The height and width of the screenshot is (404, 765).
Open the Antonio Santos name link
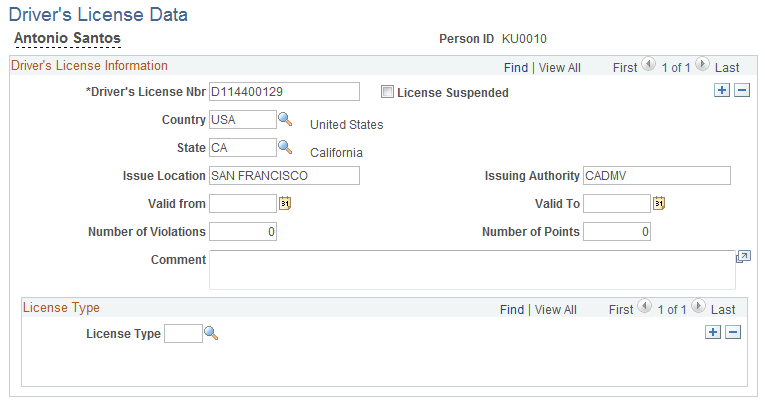point(67,38)
